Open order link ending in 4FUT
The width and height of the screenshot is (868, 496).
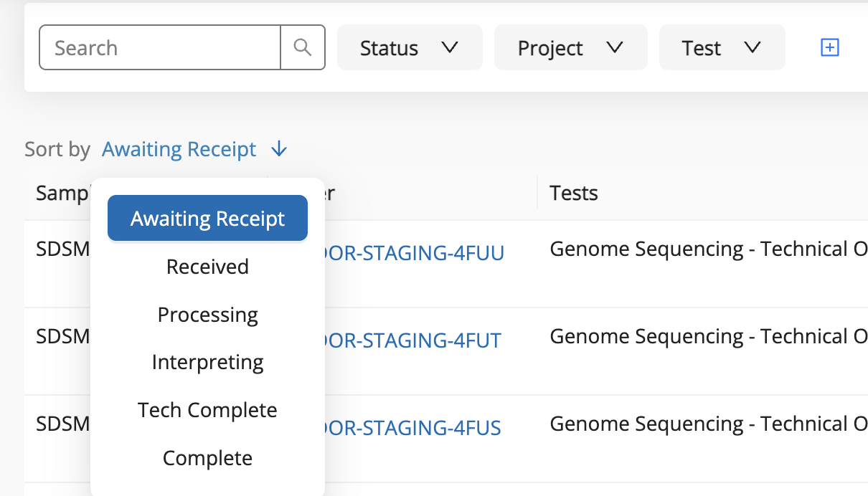(x=413, y=340)
